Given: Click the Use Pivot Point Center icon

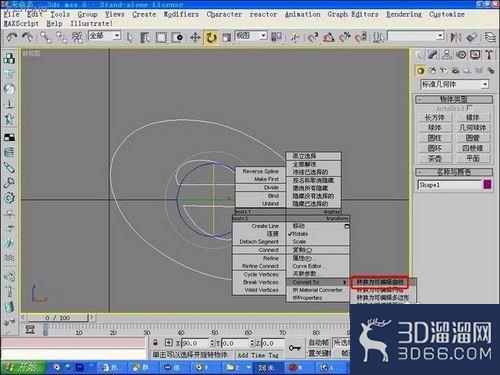Looking at the screenshot, I should click(276, 37).
